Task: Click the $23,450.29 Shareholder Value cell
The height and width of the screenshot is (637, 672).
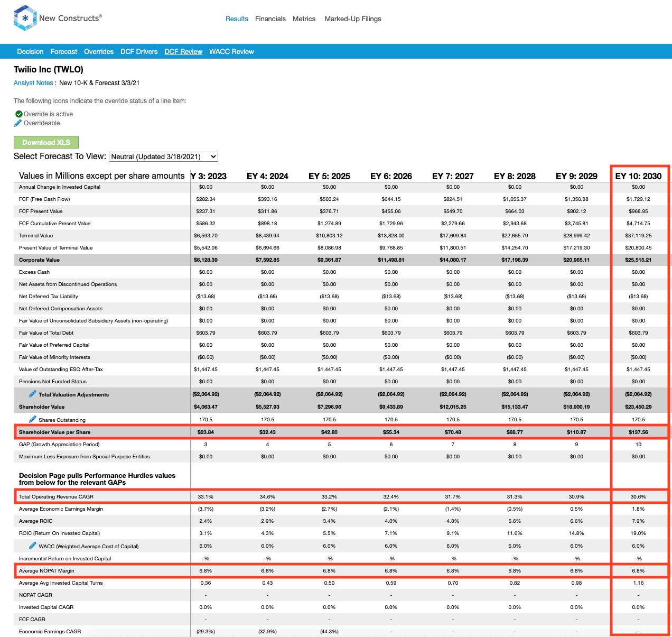Action: 638,407
